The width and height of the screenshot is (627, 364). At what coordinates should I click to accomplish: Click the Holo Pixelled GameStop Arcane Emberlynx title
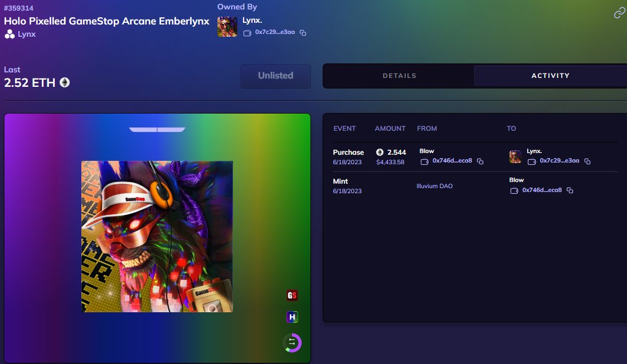(106, 21)
